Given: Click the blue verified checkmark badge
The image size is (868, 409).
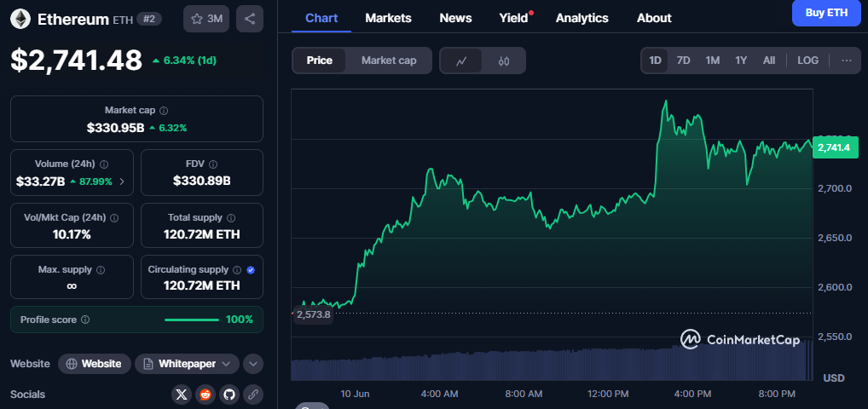Looking at the screenshot, I should point(251,270).
